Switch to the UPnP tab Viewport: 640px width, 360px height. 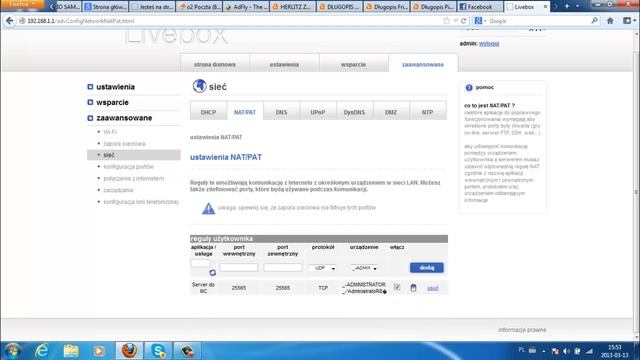click(318, 112)
